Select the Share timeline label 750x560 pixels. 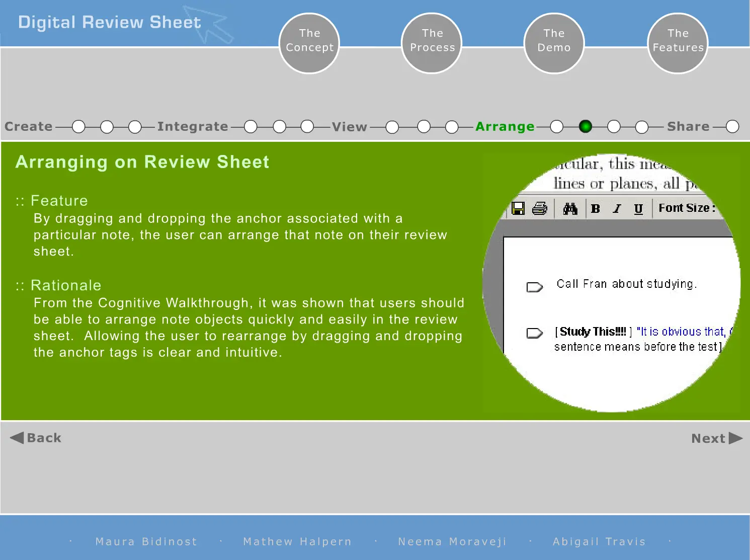tap(688, 126)
